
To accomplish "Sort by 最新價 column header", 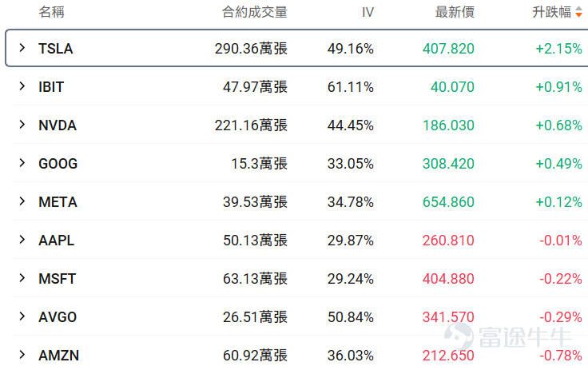I will click(455, 12).
